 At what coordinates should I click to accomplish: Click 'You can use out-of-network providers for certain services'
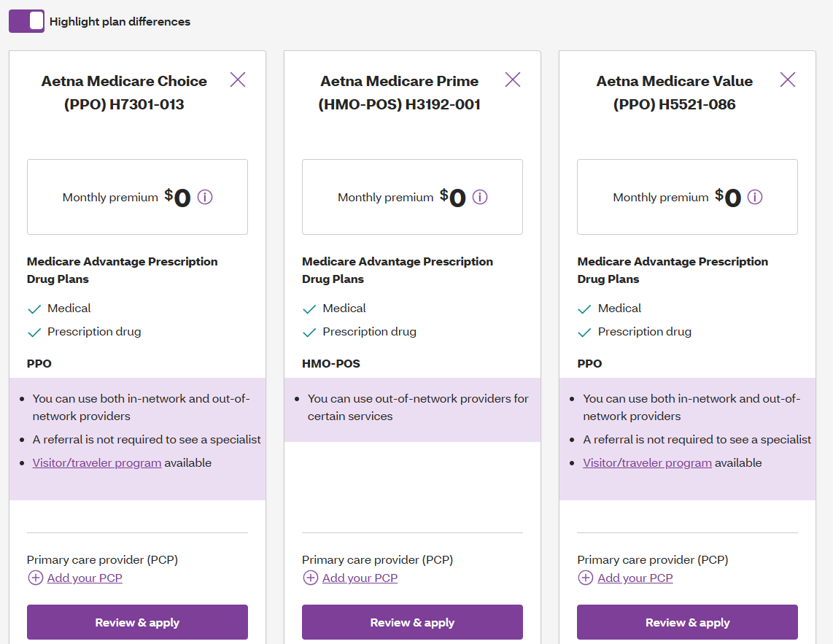click(418, 408)
